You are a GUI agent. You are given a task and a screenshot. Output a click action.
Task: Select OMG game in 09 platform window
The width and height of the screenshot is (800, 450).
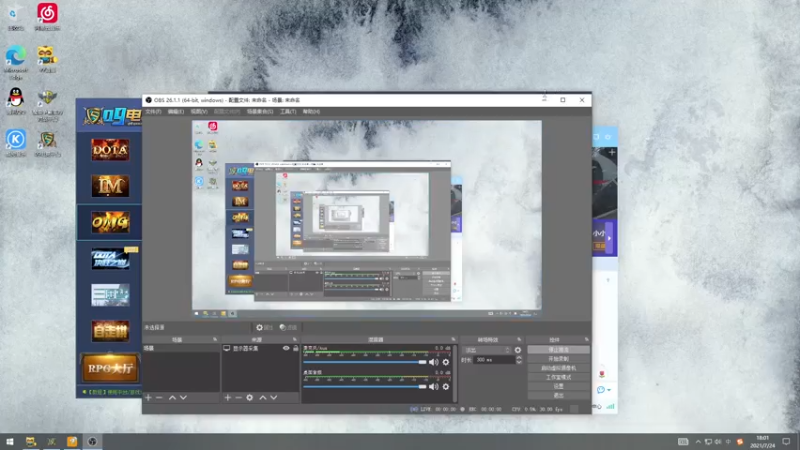[x=110, y=222]
